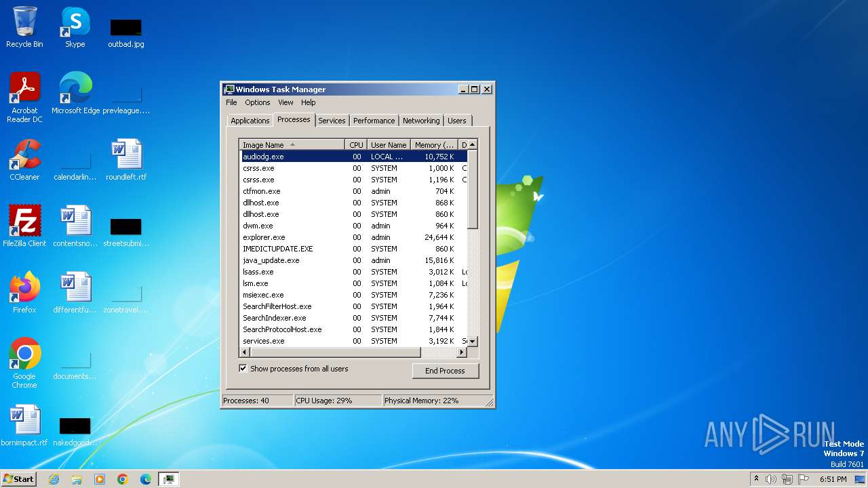Select the differentfu... document icon

(x=75, y=293)
